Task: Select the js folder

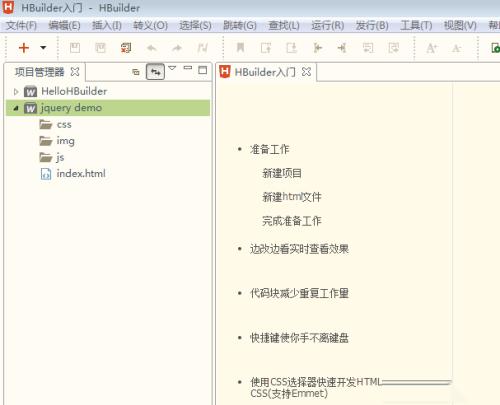Action: [x=60, y=157]
